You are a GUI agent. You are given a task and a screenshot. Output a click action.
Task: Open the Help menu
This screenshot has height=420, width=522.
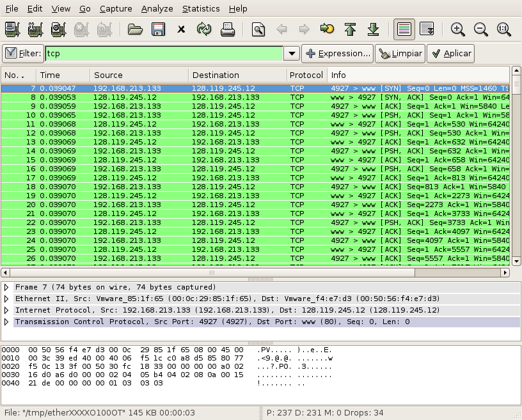pos(238,9)
